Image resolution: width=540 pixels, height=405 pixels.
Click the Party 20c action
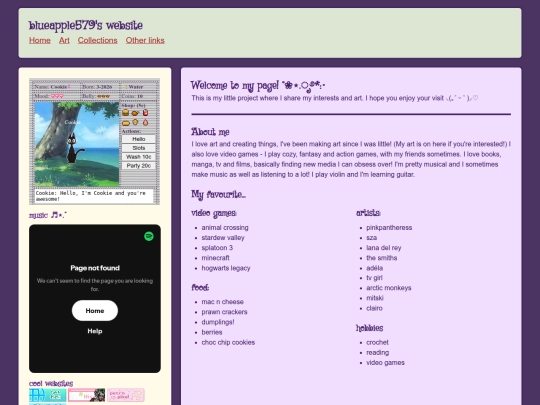[138, 166]
